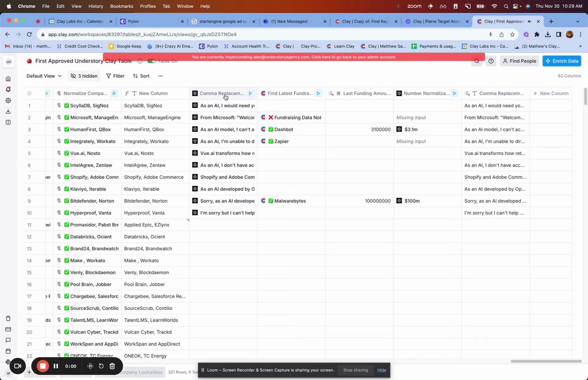This screenshot has height=380, width=588.
Task: Open the Profiles menu in the menu bar
Action: tap(148, 6)
